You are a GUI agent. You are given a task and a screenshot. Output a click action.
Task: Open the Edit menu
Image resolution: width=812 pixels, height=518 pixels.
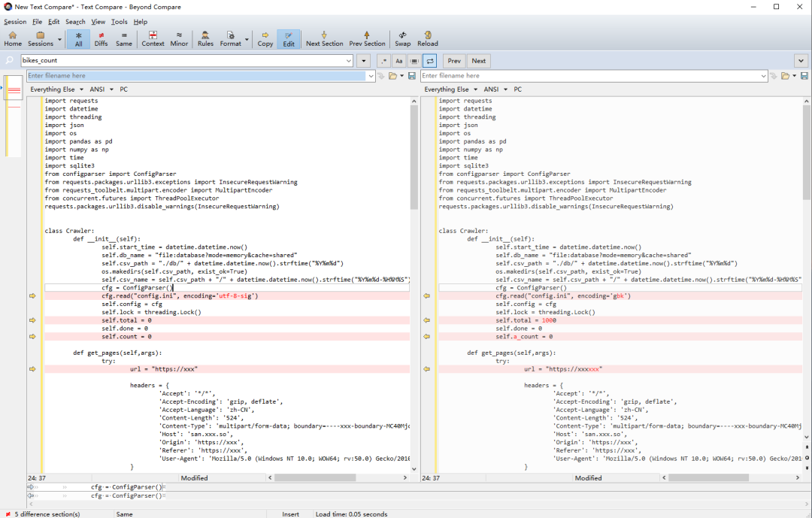pos(54,22)
